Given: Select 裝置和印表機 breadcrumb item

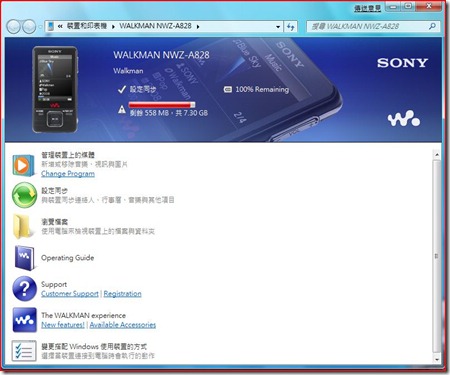Looking at the screenshot, I should pyautogui.click(x=87, y=26).
